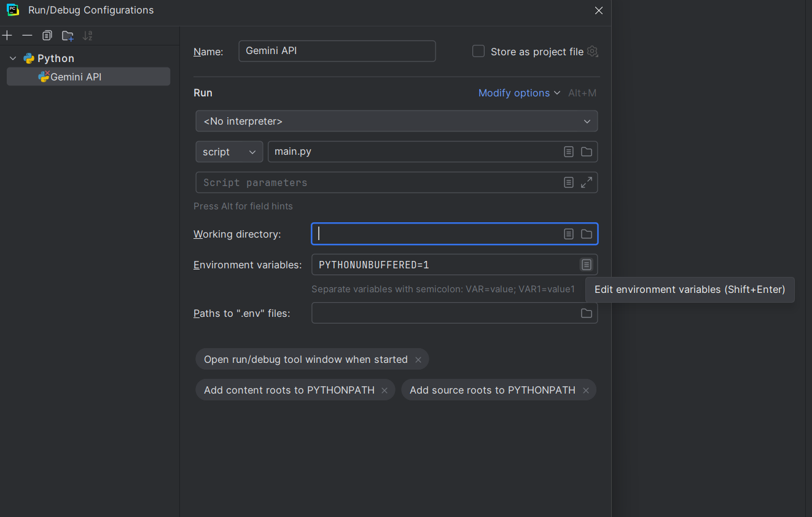Insert a macro in Working directory
This screenshot has height=517, width=812.
click(569, 234)
